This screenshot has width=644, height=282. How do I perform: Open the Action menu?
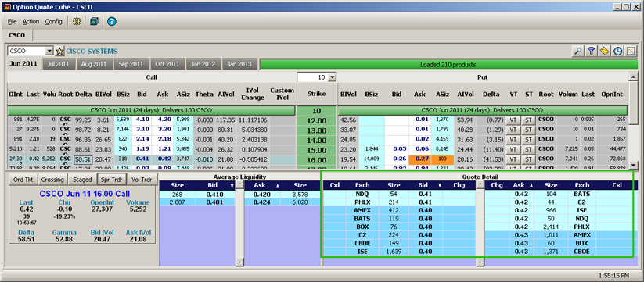[31, 21]
